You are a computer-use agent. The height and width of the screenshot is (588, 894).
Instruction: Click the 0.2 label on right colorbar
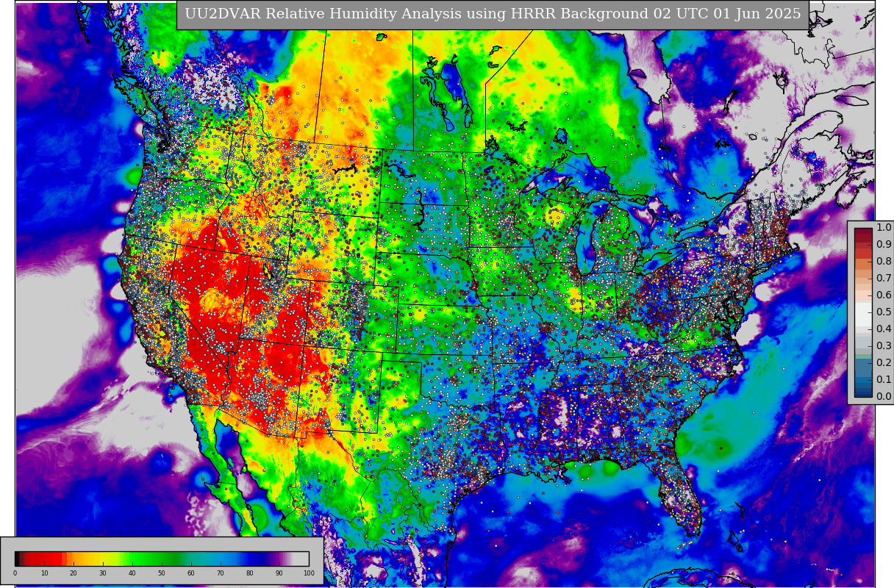884,362
